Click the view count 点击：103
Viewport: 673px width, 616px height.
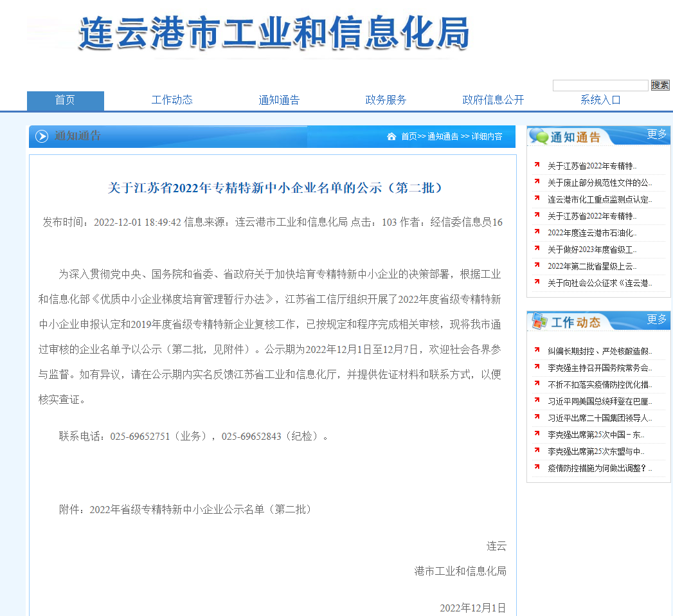pos(374,222)
